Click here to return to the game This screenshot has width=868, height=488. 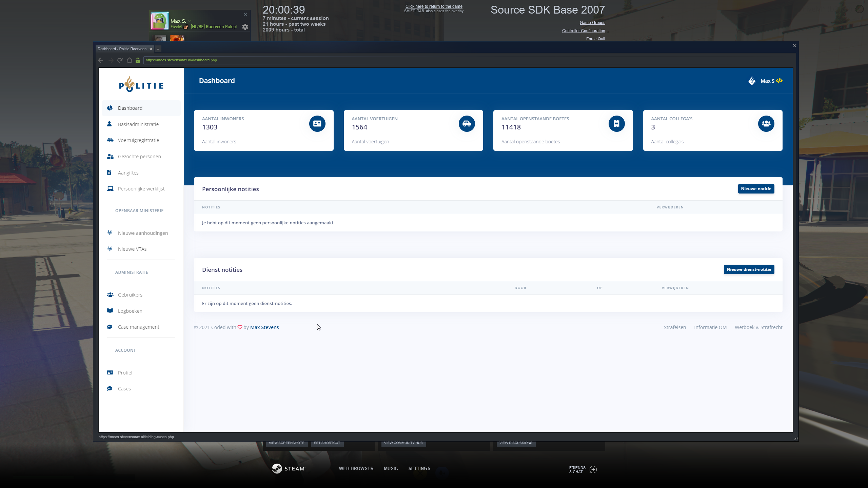pyautogui.click(x=434, y=6)
